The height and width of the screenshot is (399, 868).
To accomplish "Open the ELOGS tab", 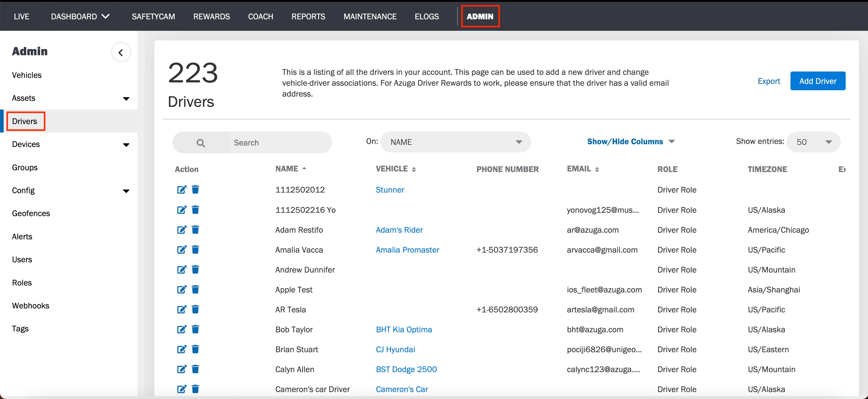I will coord(427,16).
